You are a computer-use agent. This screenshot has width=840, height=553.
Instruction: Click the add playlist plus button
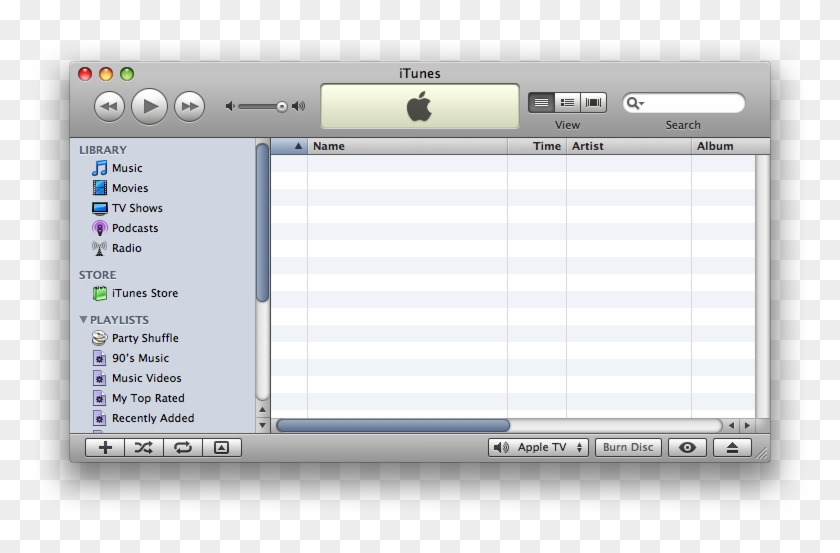[105, 447]
